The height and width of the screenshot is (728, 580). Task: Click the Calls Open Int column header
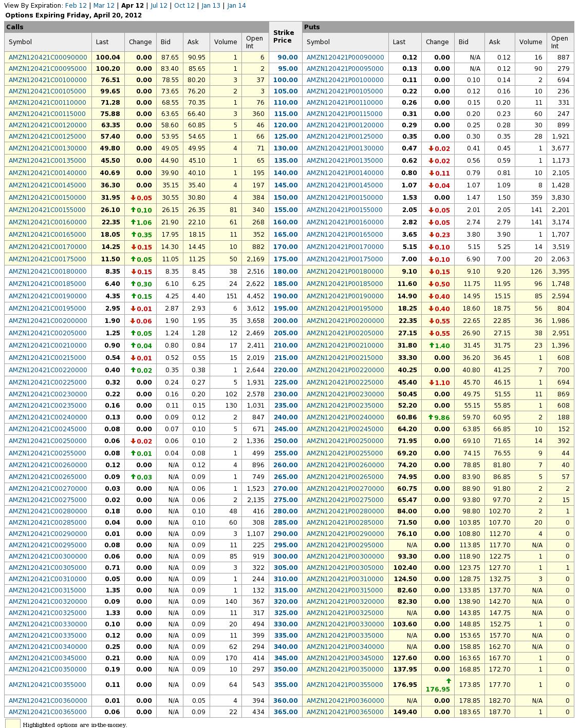(x=255, y=42)
